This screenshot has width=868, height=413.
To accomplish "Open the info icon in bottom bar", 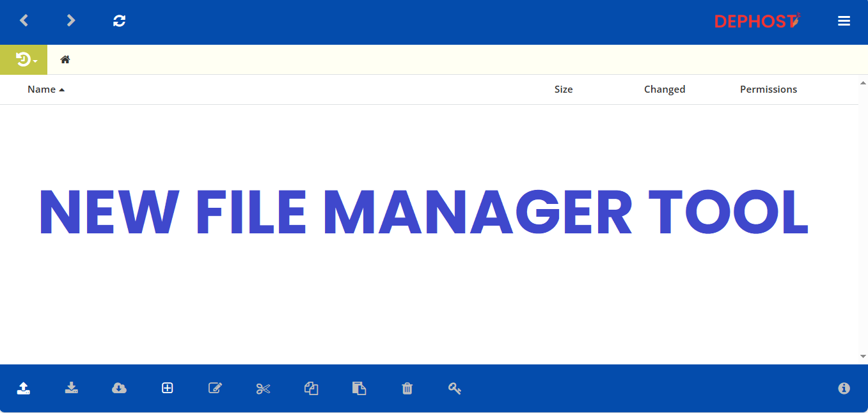I will (x=844, y=388).
